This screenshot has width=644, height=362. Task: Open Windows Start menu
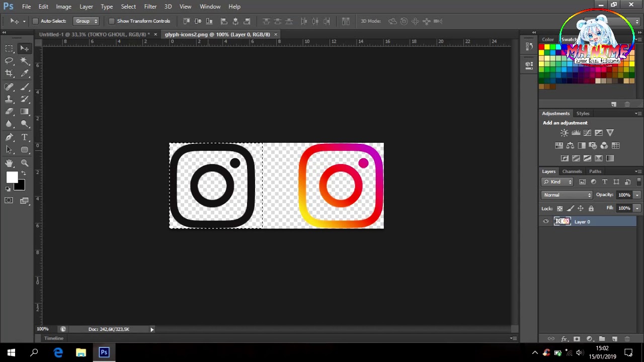[11, 352]
